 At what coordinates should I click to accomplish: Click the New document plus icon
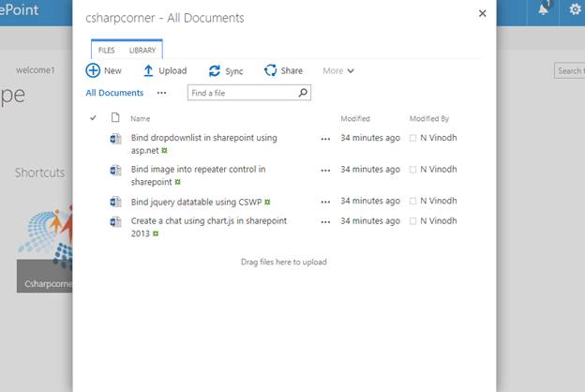point(93,70)
